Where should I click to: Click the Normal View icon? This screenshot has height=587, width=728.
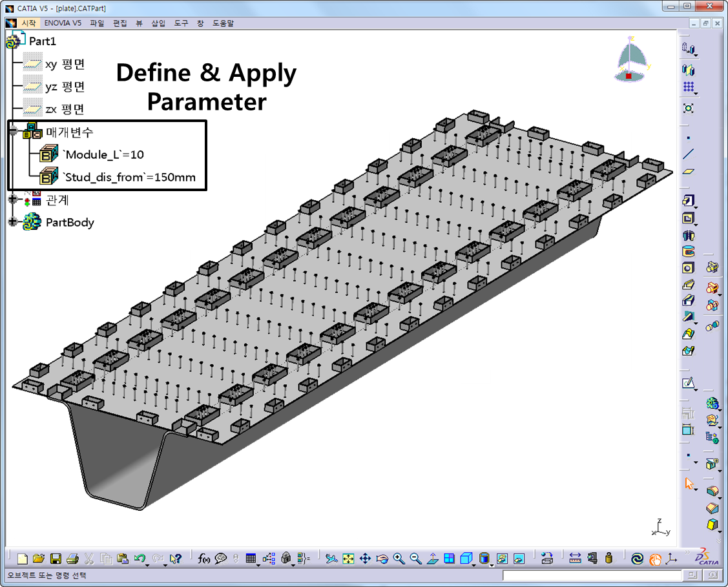[x=432, y=559]
